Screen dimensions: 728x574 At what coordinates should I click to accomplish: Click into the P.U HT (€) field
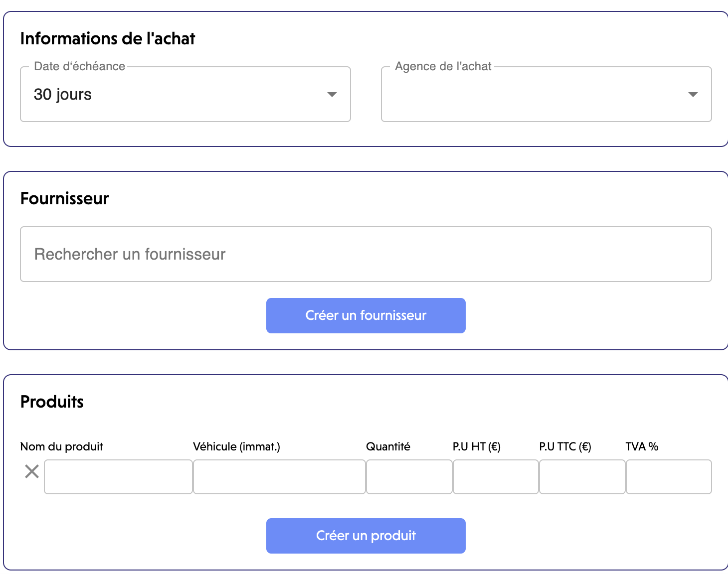(496, 477)
